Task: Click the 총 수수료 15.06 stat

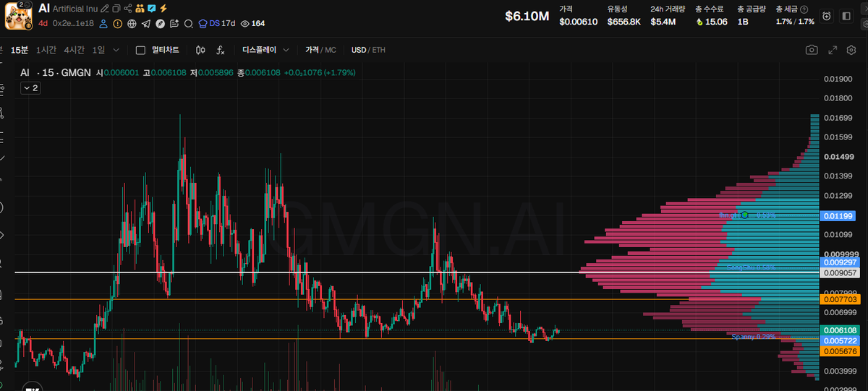Action: pyautogui.click(x=712, y=15)
